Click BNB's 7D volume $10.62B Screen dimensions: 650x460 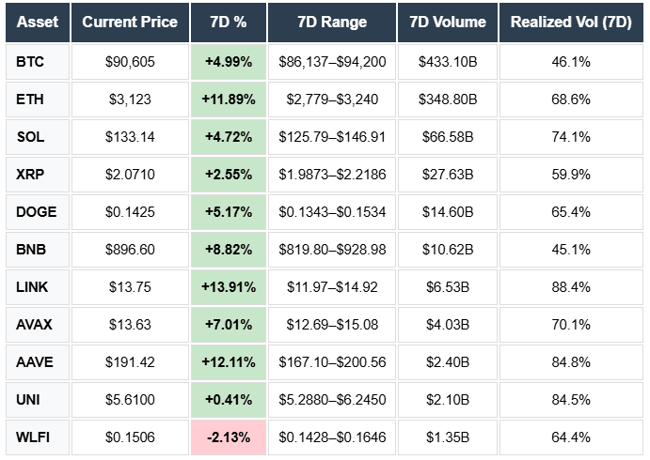(448, 249)
